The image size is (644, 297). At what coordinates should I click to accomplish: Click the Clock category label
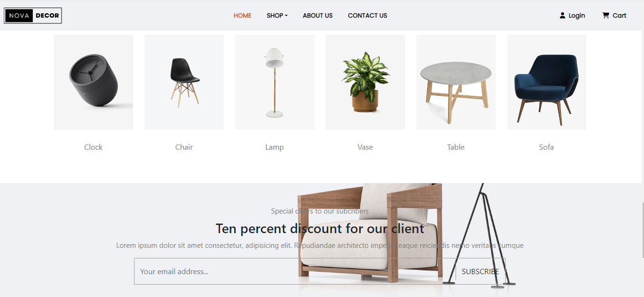[x=93, y=147]
